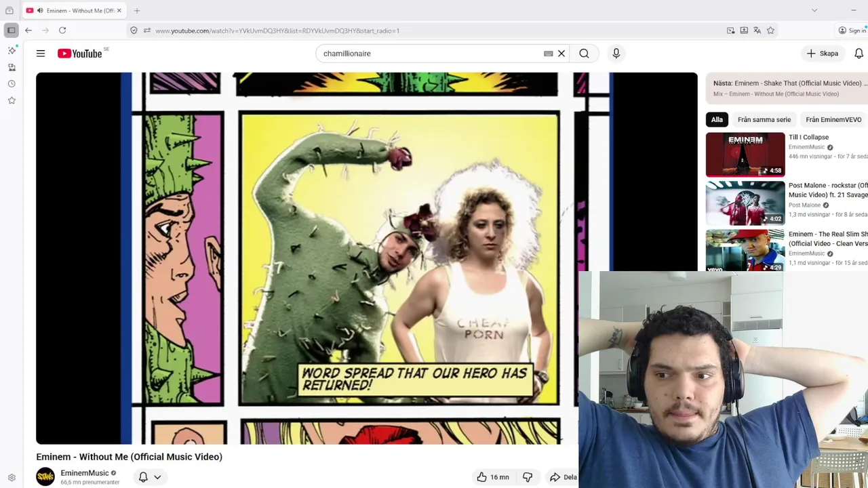Bookmark this page with the star icon

click(770, 30)
